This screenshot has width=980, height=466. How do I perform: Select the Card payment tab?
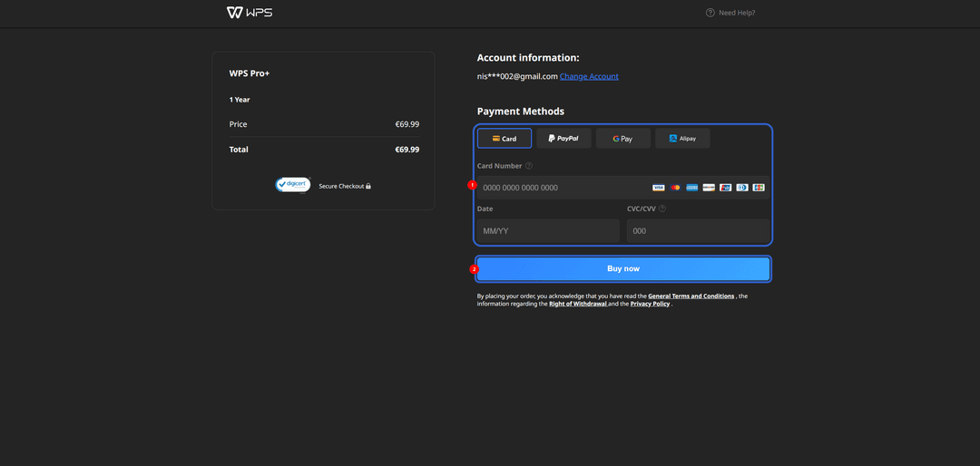[x=505, y=138]
